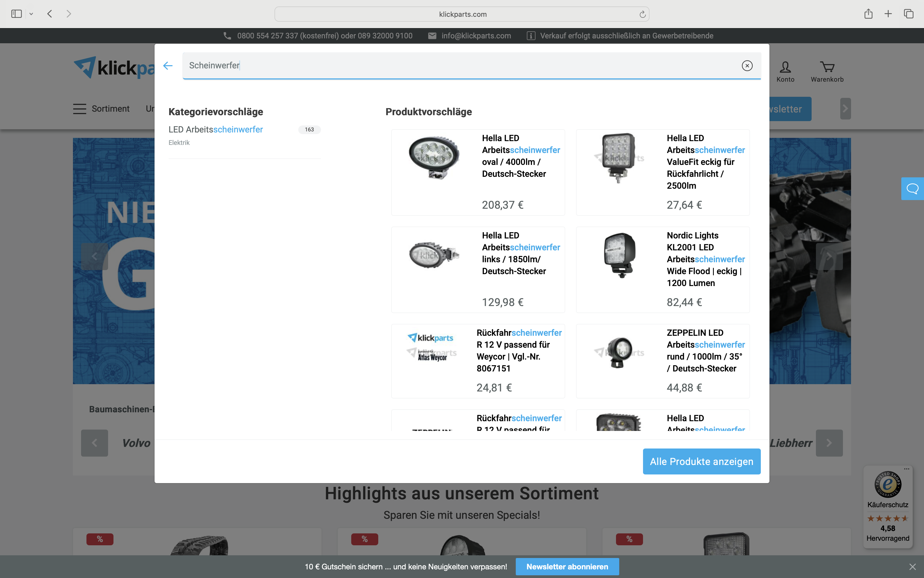
Task: Select the Liebherr brand in carousel
Action: [791, 443]
